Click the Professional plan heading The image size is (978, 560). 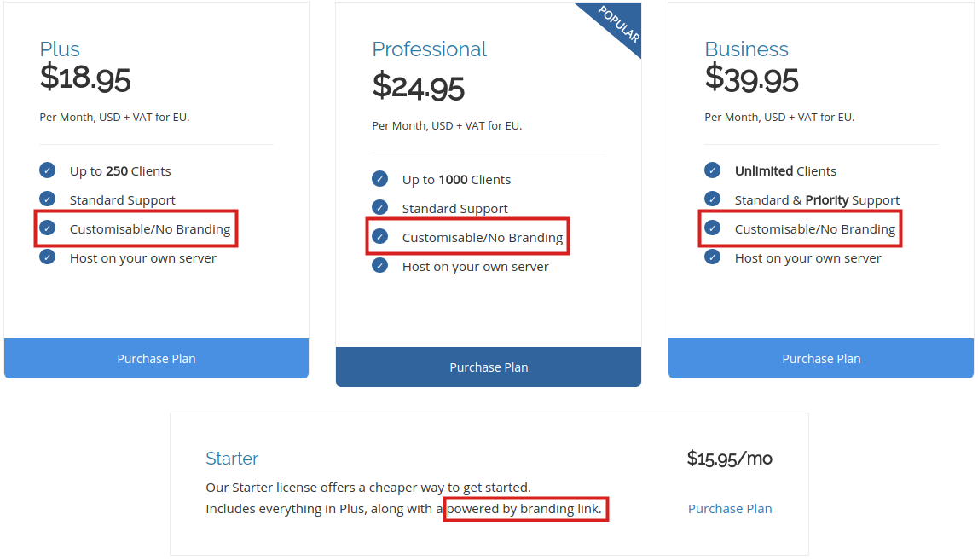pyautogui.click(x=429, y=49)
